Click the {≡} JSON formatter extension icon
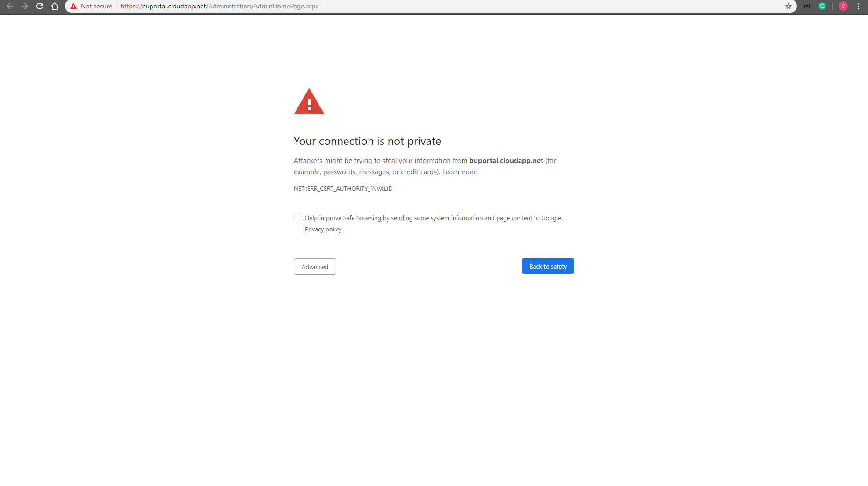Viewport: 868px width, 486px height. coord(807,6)
